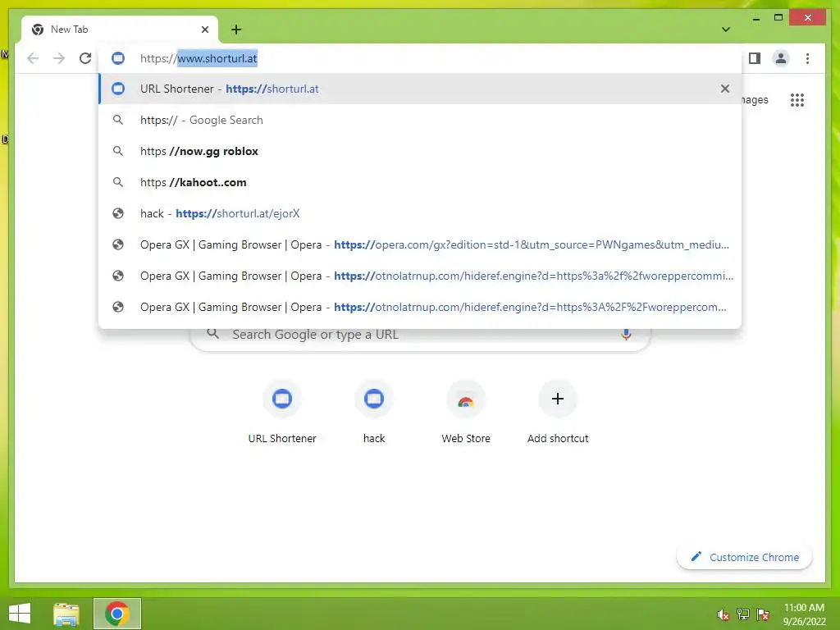Click the muted volume tray icon
This screenshot has height=630, width=840.
pyautogui.click(x=724, y=614)
